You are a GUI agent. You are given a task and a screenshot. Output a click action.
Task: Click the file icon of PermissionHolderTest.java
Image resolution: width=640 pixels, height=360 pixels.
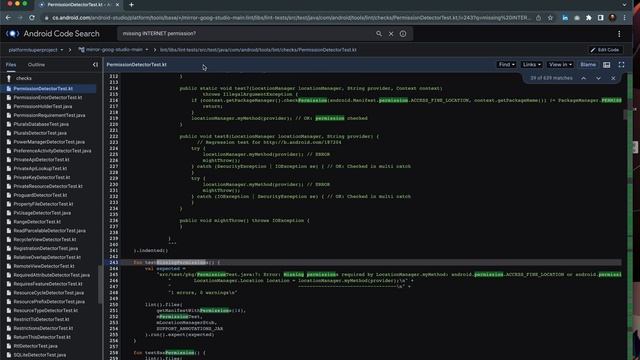click(x=9, y=107)
